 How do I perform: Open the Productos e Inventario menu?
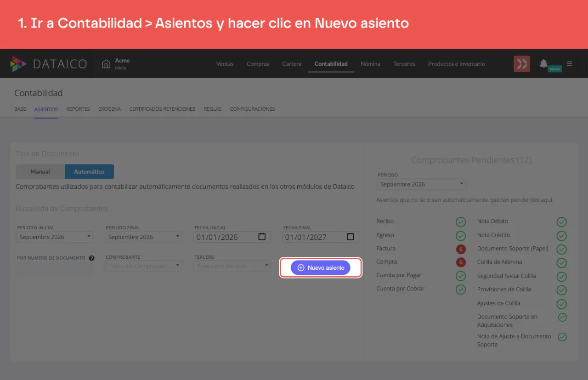pyautogui.click(x=457, y=64)
